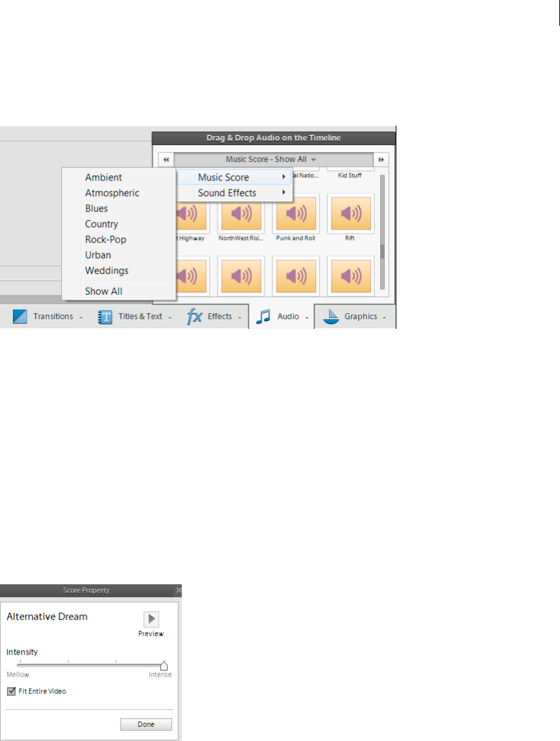Click the Preview label under play button
Image resolution: width=560 pixels, height=741 pixels.
(x=151, y=634)
